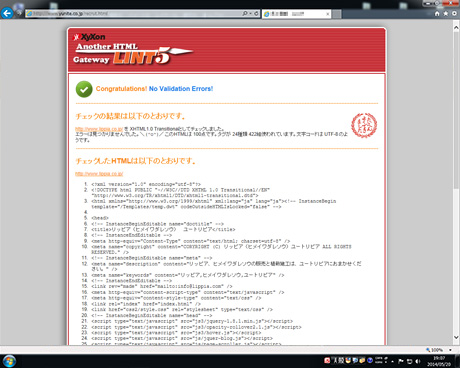Open the Favorites star icon

[446, 14]
